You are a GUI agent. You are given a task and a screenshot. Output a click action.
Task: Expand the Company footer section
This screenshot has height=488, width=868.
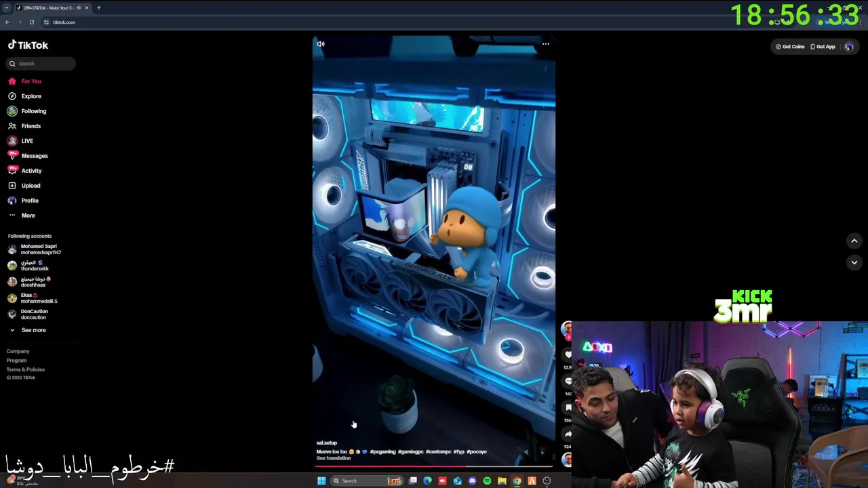coord(18,351)
